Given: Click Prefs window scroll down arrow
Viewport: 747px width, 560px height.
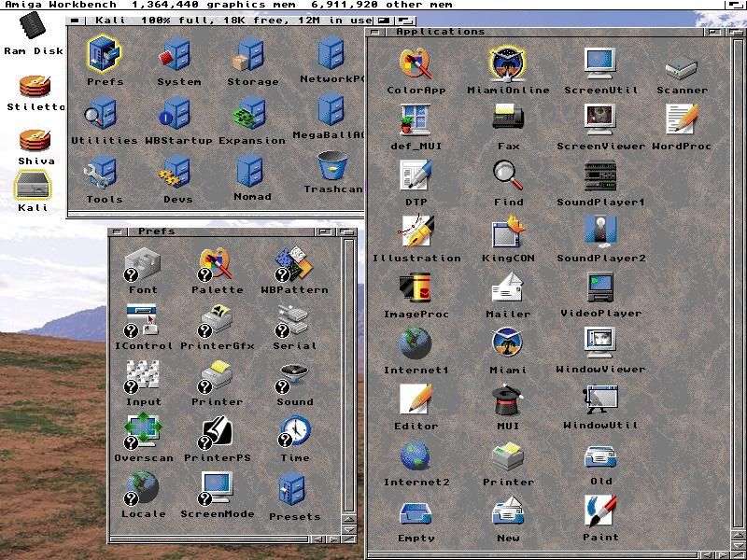Looking at the screenshot, I should (349, 529).
